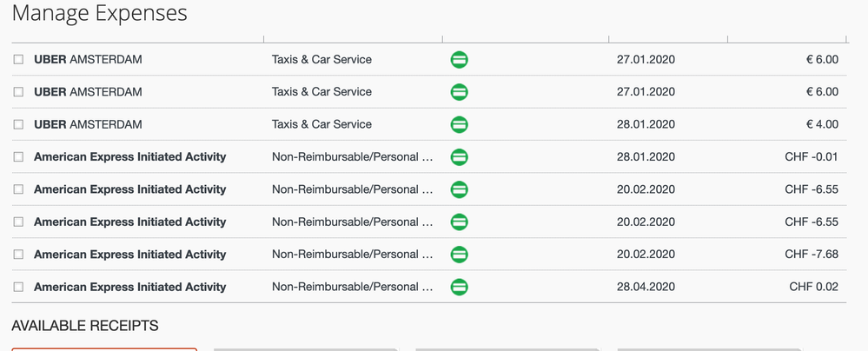The height and width of the screenshot is (351, 868).
Task: Click the € 4.00 amount
Action: [x=822, y=124]
